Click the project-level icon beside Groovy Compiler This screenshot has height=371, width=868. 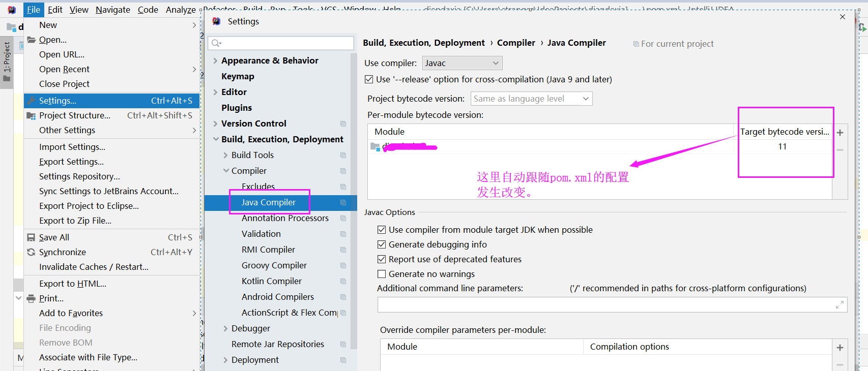coord(343,265)
